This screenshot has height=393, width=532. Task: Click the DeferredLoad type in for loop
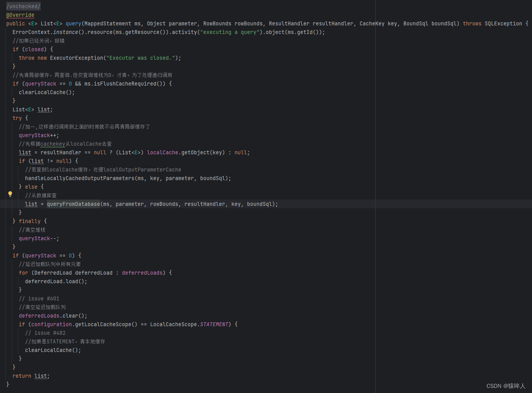53,273
